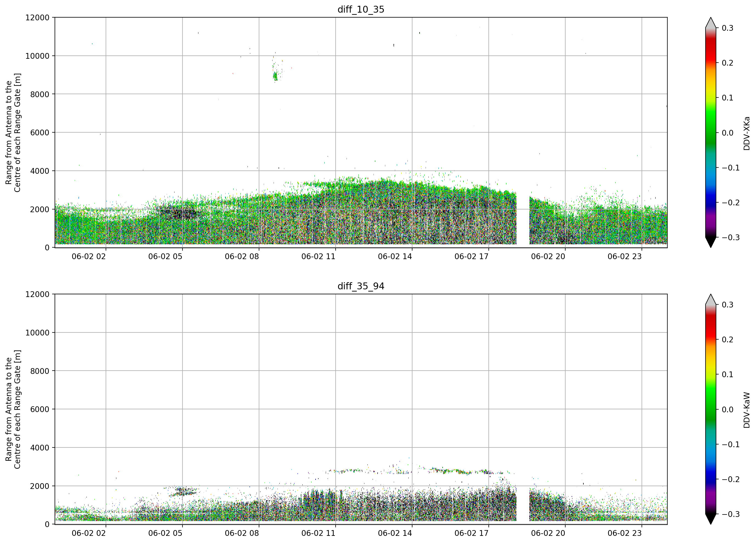
Task: Click the green cluster near 9000 m in diff_10_35
Action: pyautogui.click(x=275, y=76)
